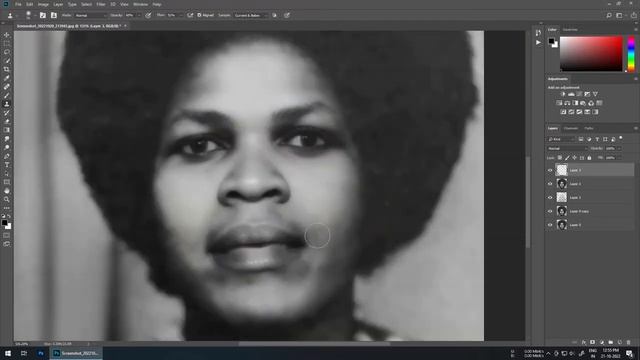Select the Lasso tool
This screenshot has height=360, width=640.
tap(7, 52)
